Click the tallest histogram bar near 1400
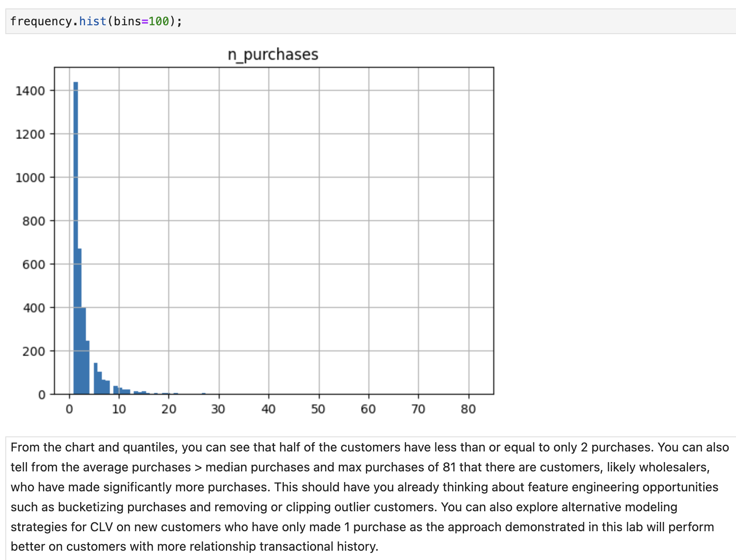Screen dimensions: 736x560 pos(76,238)
